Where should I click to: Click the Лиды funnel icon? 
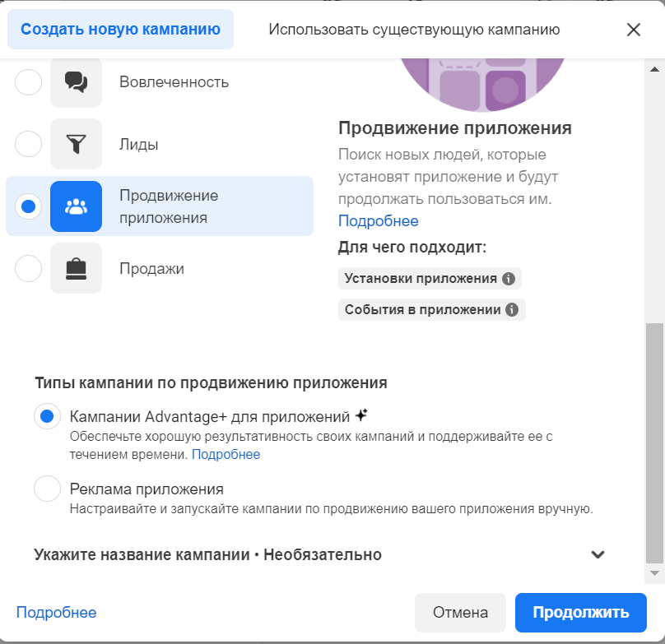click(x=76, y=145)
